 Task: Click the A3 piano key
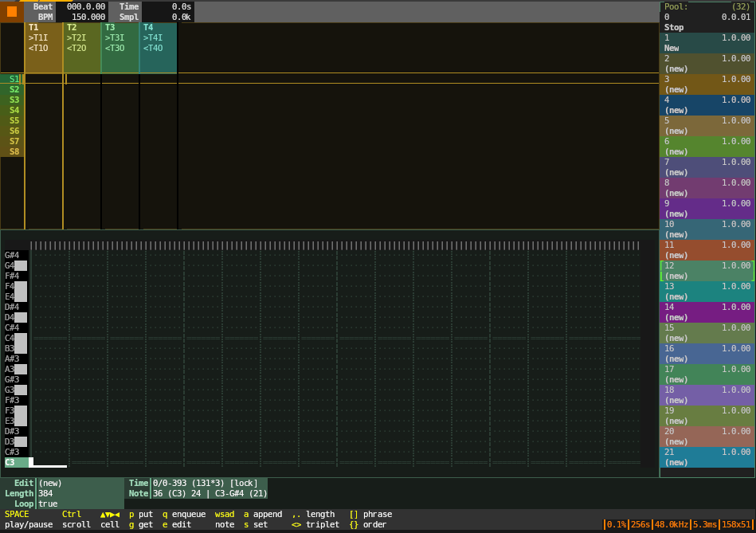[16, 369]
